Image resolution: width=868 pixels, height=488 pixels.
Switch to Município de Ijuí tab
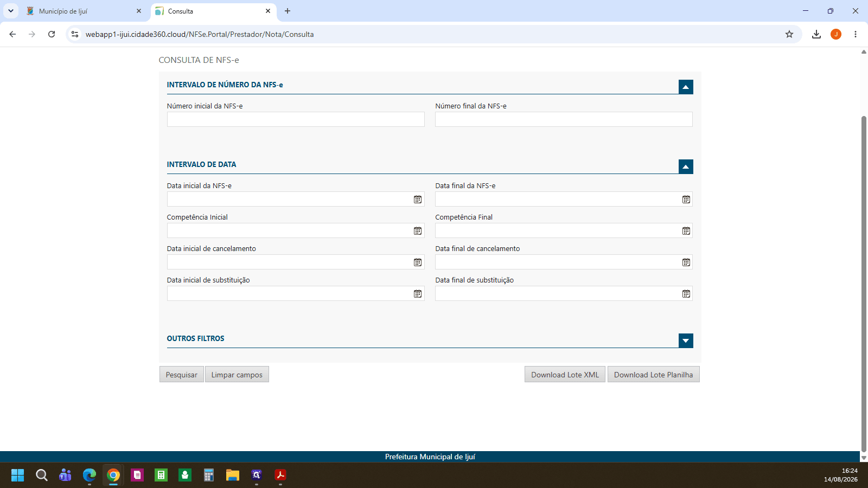[x=84, y=11]
